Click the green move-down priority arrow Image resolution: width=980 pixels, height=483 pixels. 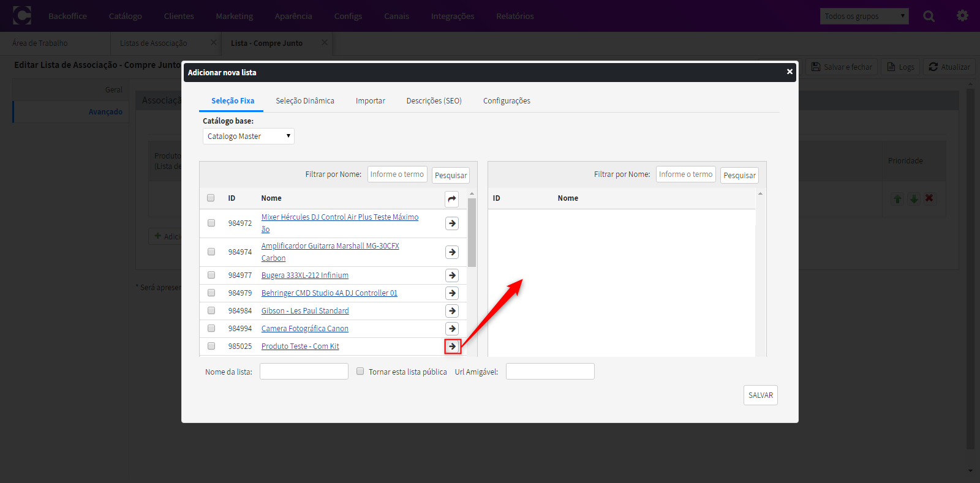pyautogui.click(x=914, y=198)
